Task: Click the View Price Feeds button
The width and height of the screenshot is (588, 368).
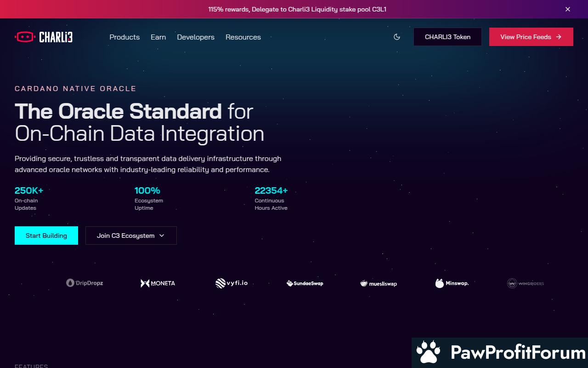Action: point(531,37)
